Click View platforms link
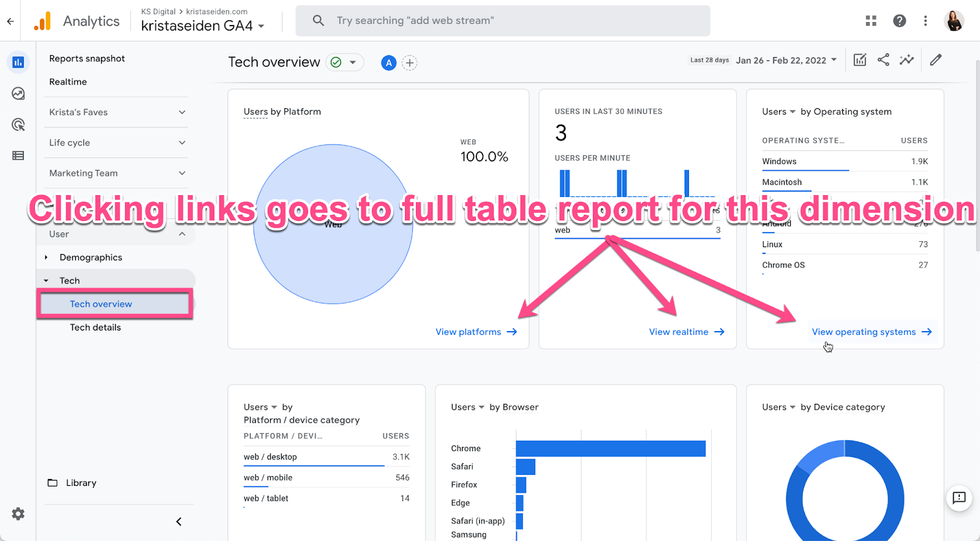Screen dimensions: 980x541 click(x=477, y=332)
